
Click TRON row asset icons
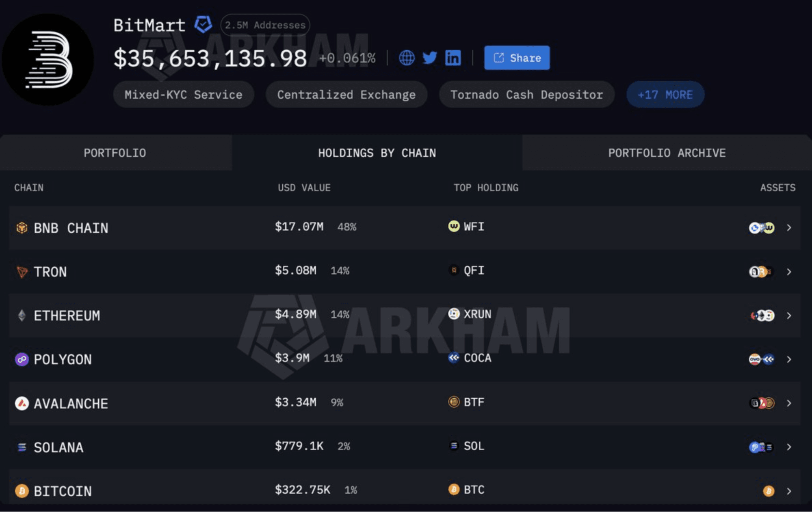(761, 272)
